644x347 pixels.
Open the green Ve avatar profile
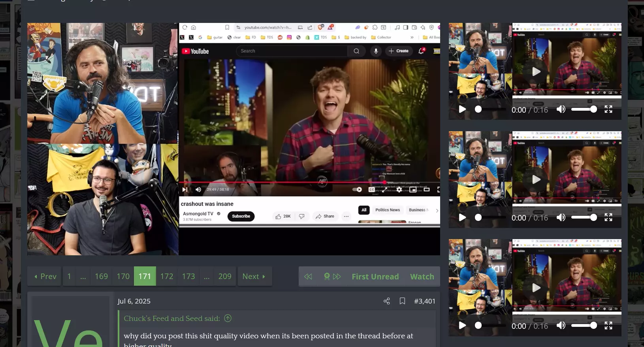(x=70, y=322)
